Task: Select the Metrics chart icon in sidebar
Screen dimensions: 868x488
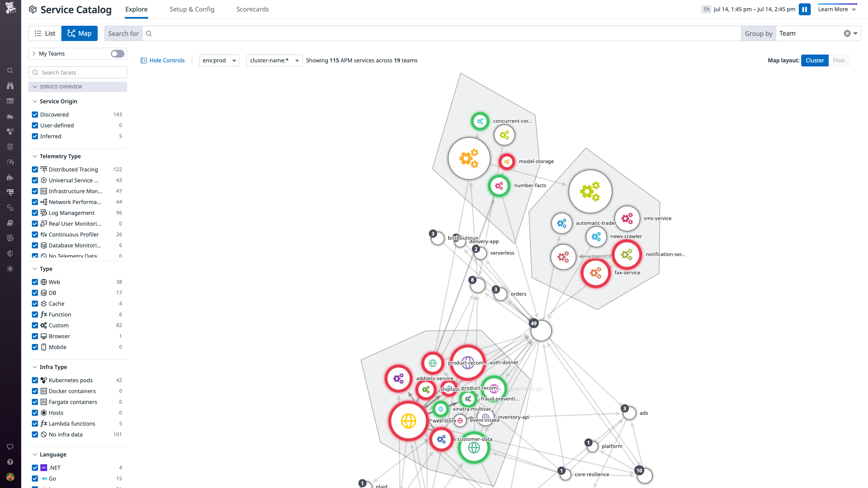Action: (x=10, y=116)
